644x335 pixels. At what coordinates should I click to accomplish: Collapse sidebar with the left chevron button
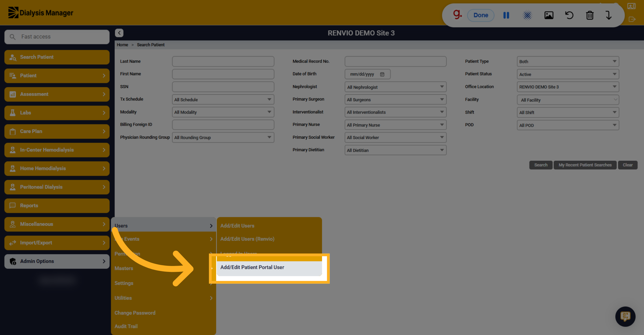(119, 33)
